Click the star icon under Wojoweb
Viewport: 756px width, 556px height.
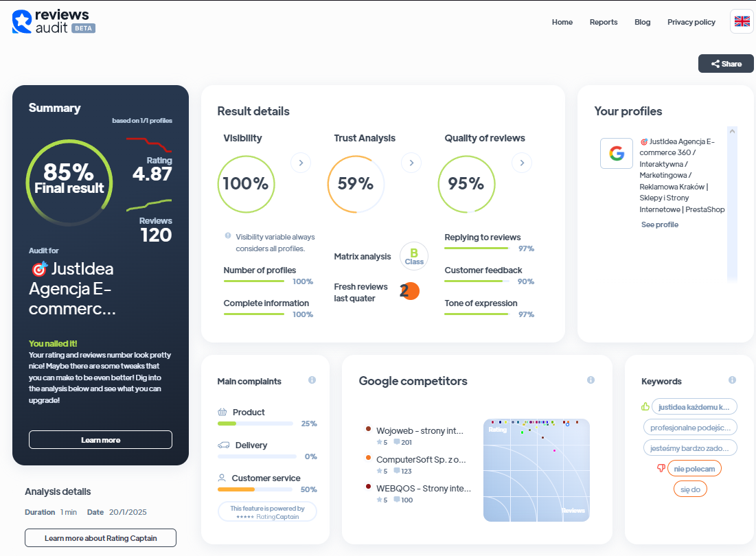pos(380,442)
